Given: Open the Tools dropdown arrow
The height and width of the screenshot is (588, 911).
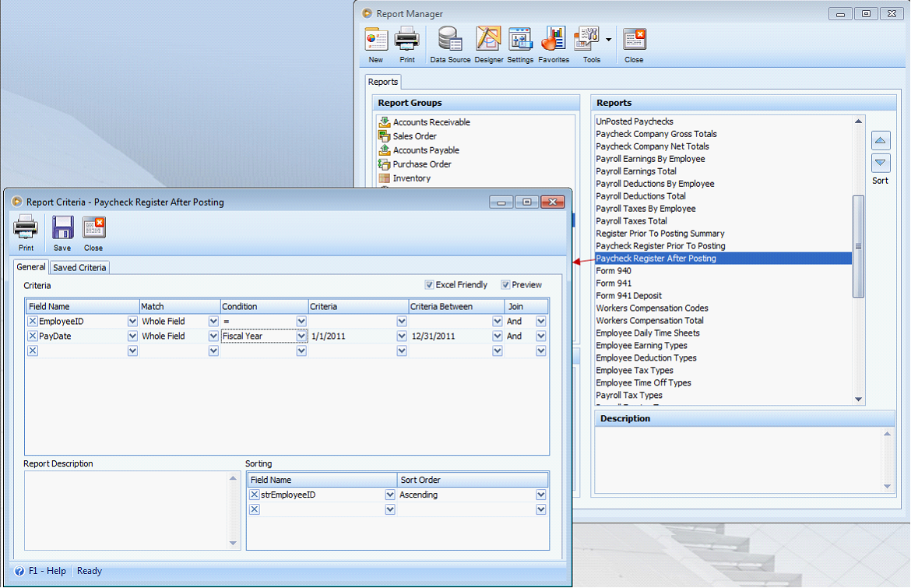Looking at the screenshot, I should pos(608,39).
